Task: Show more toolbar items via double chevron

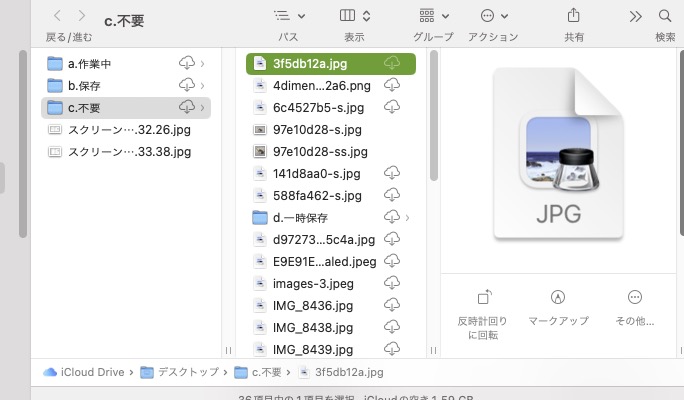Action: coord(636,17)
